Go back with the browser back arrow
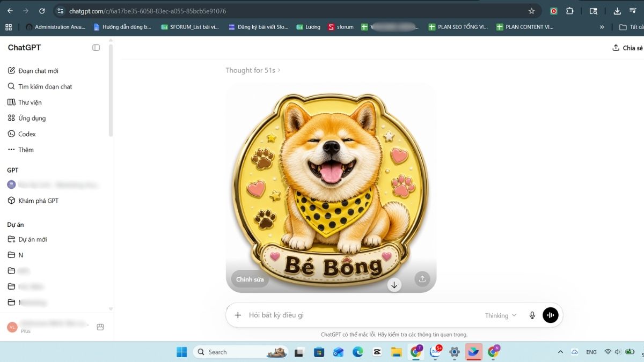644x362 pixels. pyautogui.click(x=10, y=11)
